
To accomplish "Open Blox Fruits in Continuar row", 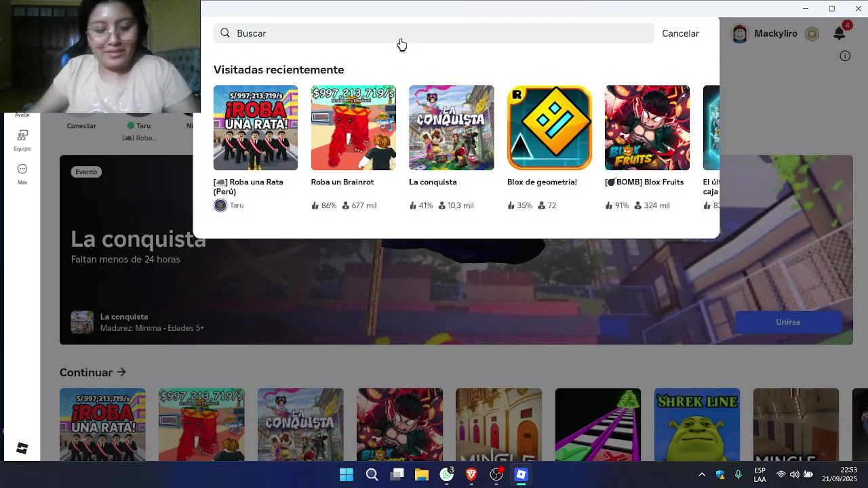I will coord(399,424).
